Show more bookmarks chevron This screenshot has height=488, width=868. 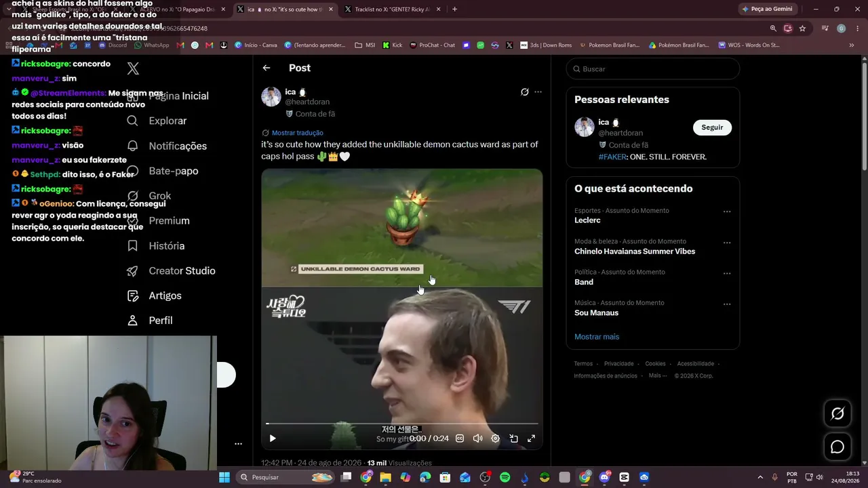[x=852, y=45]
